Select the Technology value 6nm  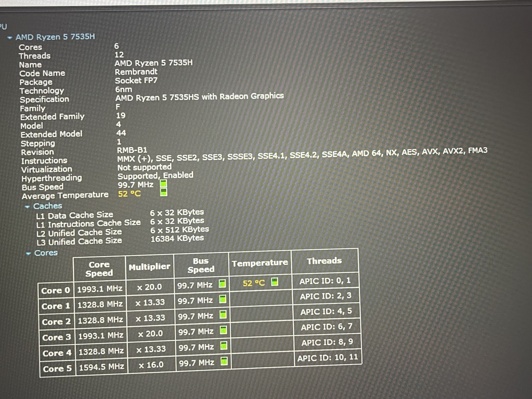pyautogui.click(x=123, y=89)
